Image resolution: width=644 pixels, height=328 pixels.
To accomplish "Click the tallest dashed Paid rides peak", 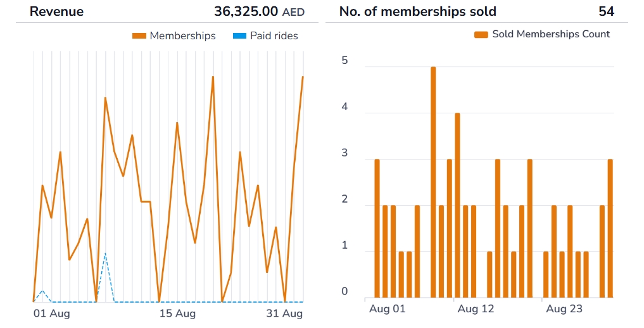I will [105, 254].
